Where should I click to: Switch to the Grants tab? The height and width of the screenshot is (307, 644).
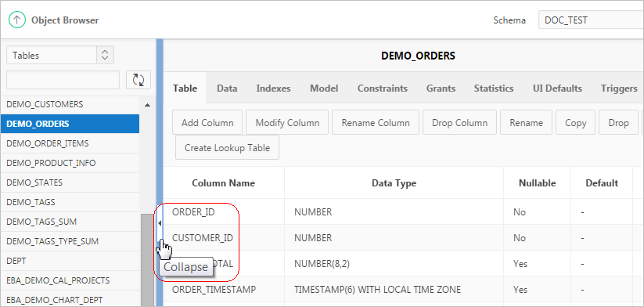point(441,88)
